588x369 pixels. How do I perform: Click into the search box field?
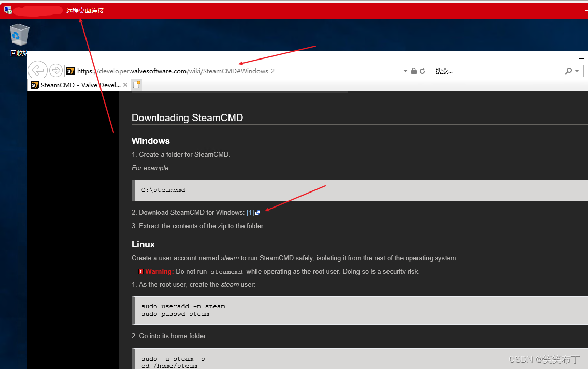tap(497, 71)
